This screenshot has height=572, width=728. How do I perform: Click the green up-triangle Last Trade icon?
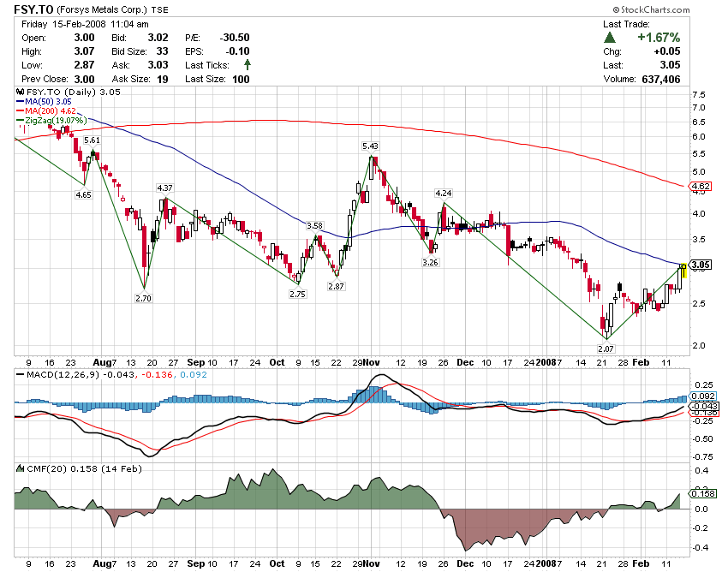[609, 38]
